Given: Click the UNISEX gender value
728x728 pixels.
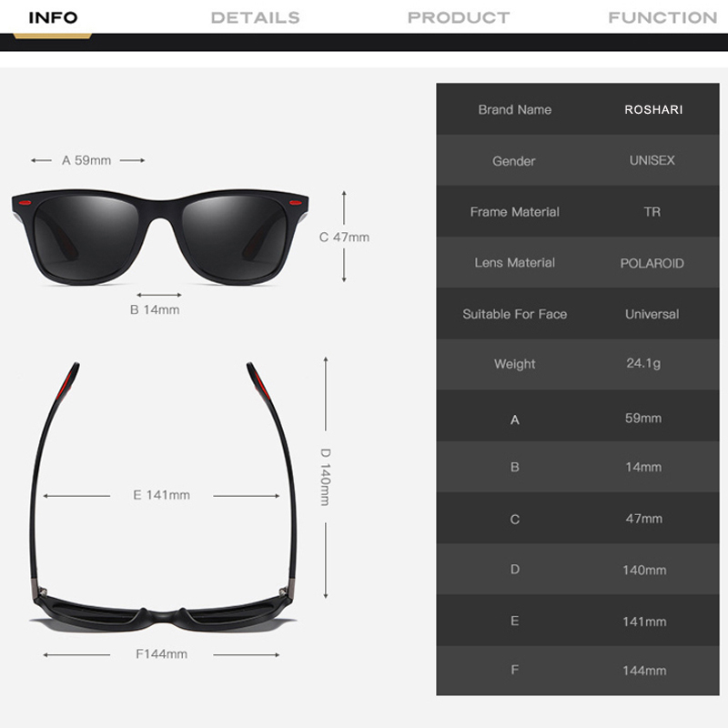Looking at the screenshot, I should coord(652,160).
